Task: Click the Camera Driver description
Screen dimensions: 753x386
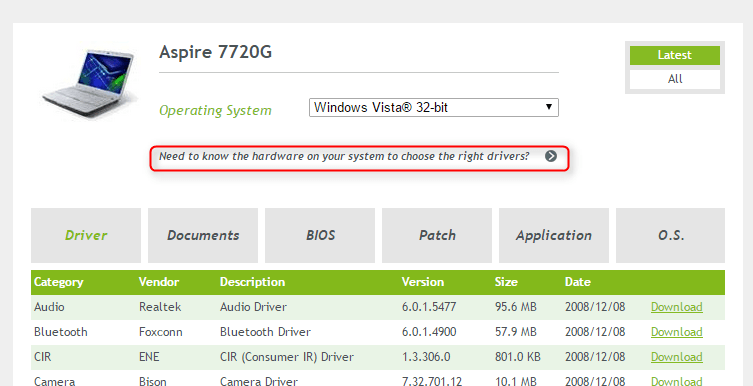Action: [x=259, y=382]
